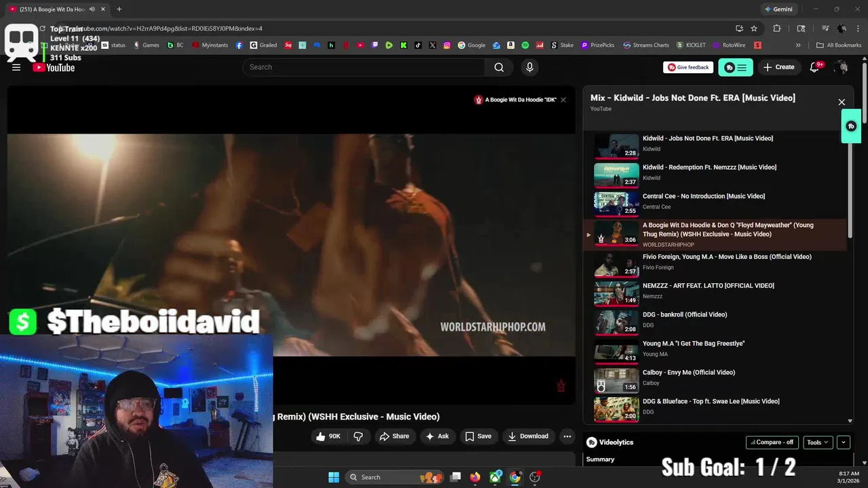
Task: Open the All Bookmarks folder
Action: coord(839,45)
